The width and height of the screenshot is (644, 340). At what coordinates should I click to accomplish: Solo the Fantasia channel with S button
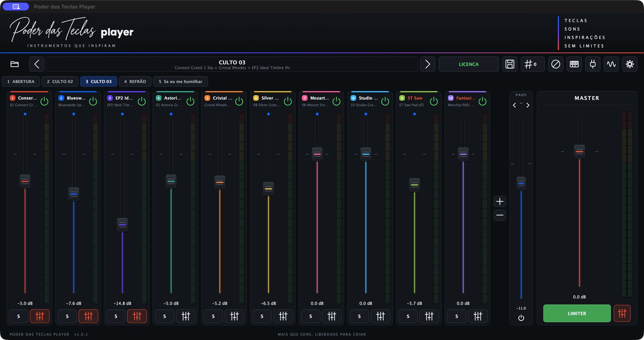pyautogui.click(x=456, y=316)
